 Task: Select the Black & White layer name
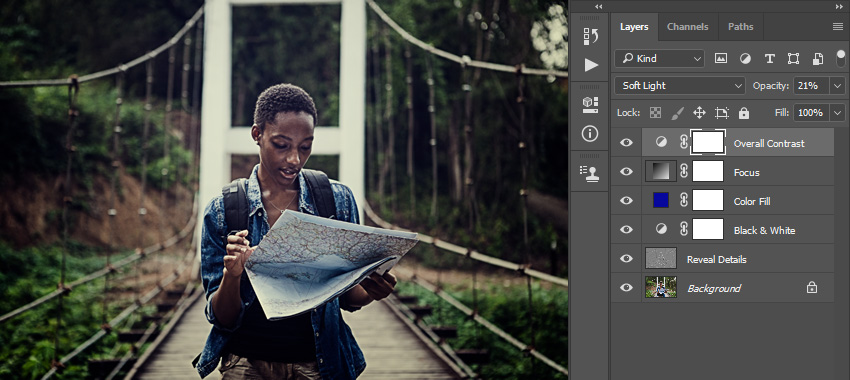coord(764,230)
